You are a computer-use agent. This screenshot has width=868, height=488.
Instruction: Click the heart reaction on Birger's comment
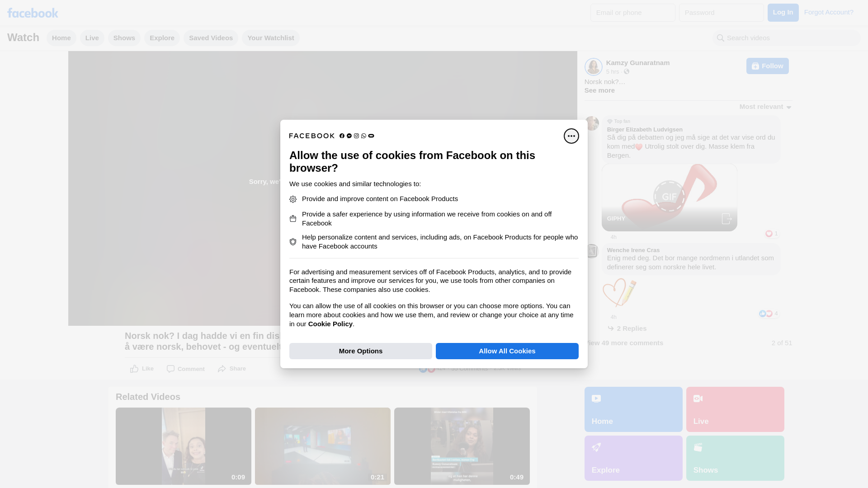(x=769, y=234)
